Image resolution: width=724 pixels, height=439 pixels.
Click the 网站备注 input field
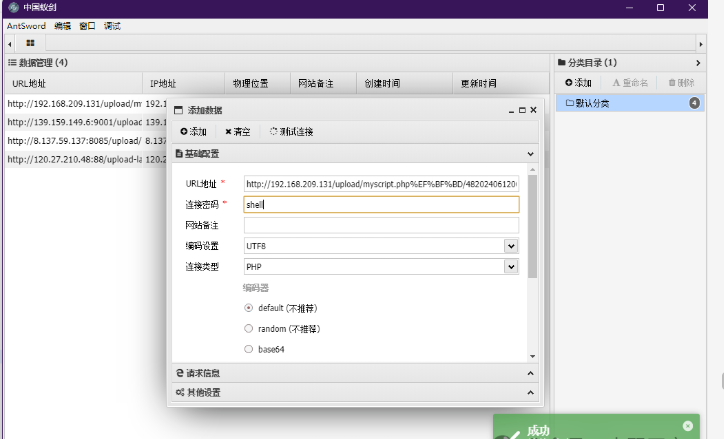[381, 225]
